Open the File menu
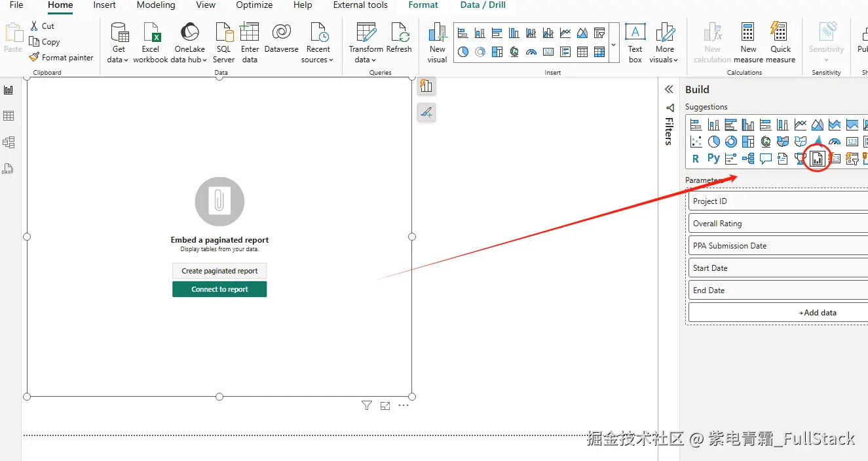Image resolution: width=868 pixels, height=461 pixels. coord(16,5)
